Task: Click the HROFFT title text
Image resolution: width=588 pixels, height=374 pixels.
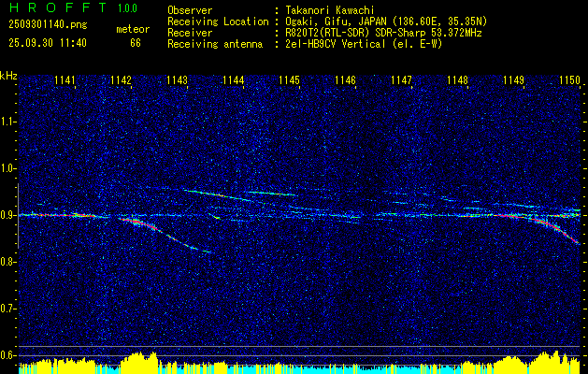Action: (x=58, y=7)
